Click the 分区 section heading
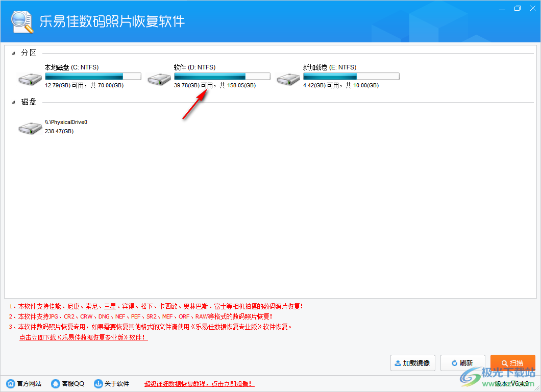Image resolution: width=541 pixels, height=392 pixels. [29, 53]
